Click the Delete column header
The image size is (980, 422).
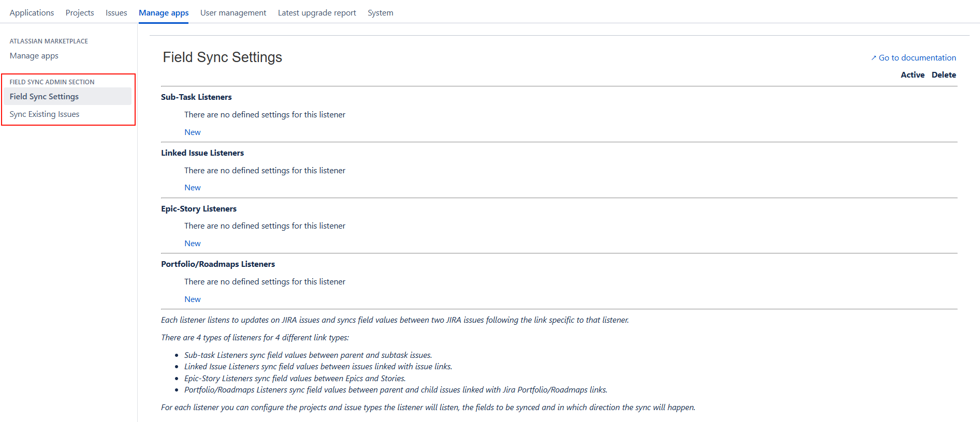tap(944, 75)
